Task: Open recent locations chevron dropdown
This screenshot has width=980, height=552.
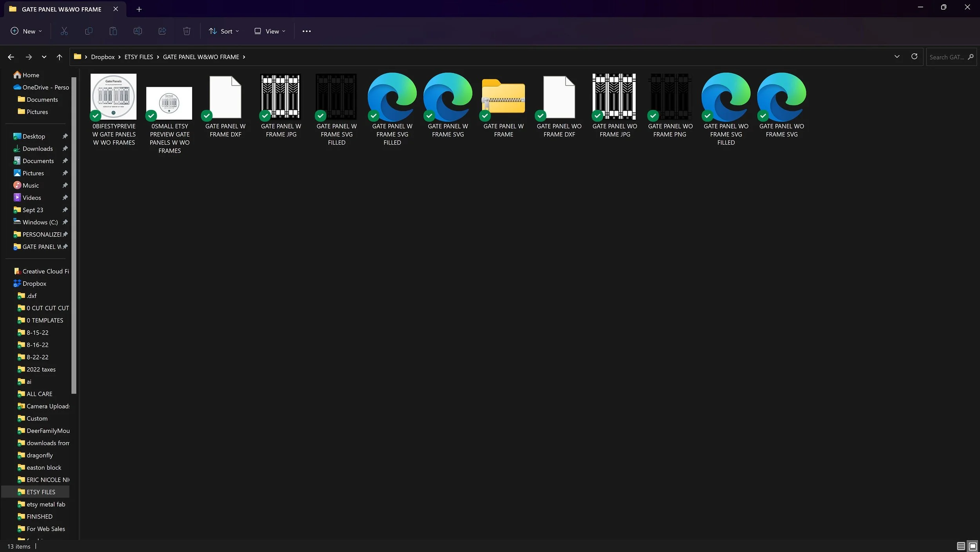Action: [x=44, y=57]
